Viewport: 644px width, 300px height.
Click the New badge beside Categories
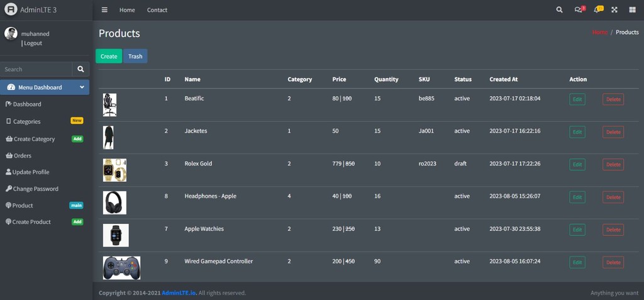pyautogui.click(x=77, y=121)
